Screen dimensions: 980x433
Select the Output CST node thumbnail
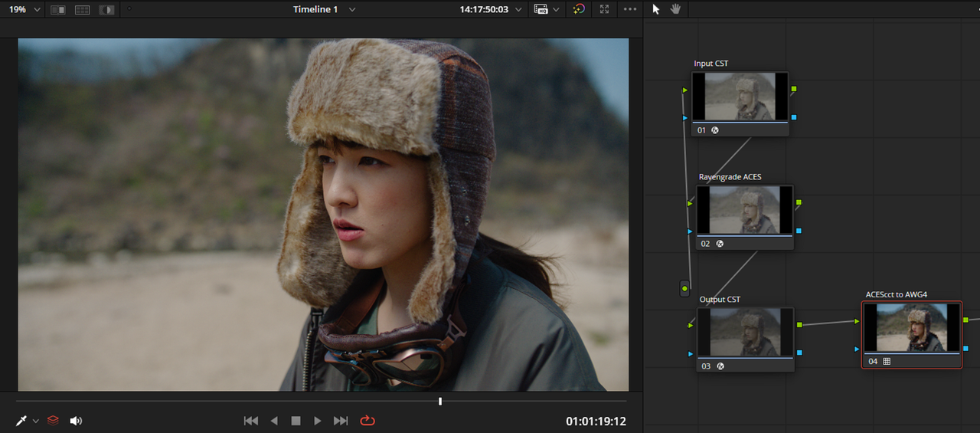tap(745, 333)
